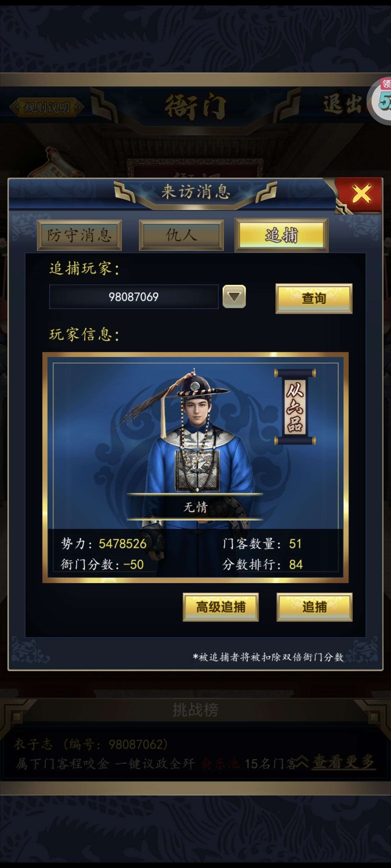Click the 高级追捕 button
This screenshot has height=868, width=391.
[x=221, y=607]
